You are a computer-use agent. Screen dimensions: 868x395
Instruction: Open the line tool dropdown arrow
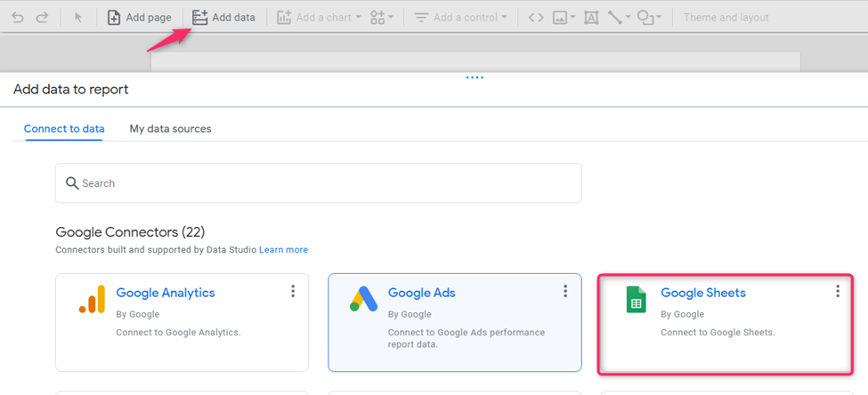coord(628,18)
